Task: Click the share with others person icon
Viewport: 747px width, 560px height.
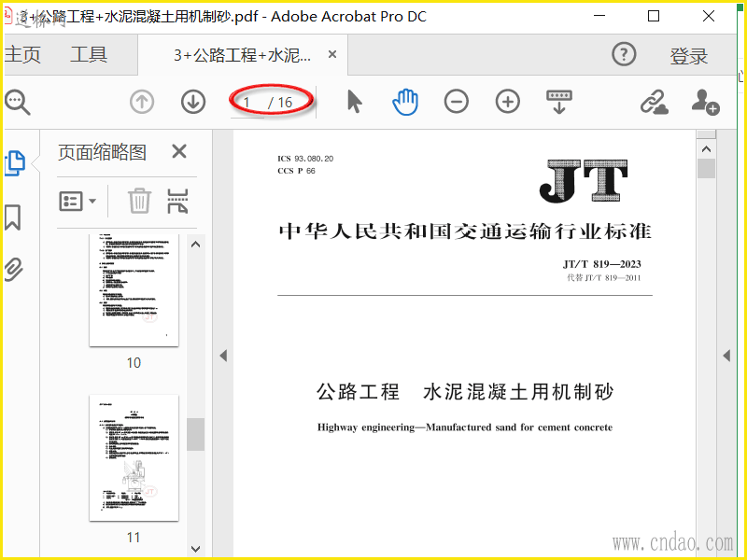Action: [x=706, y=102]
